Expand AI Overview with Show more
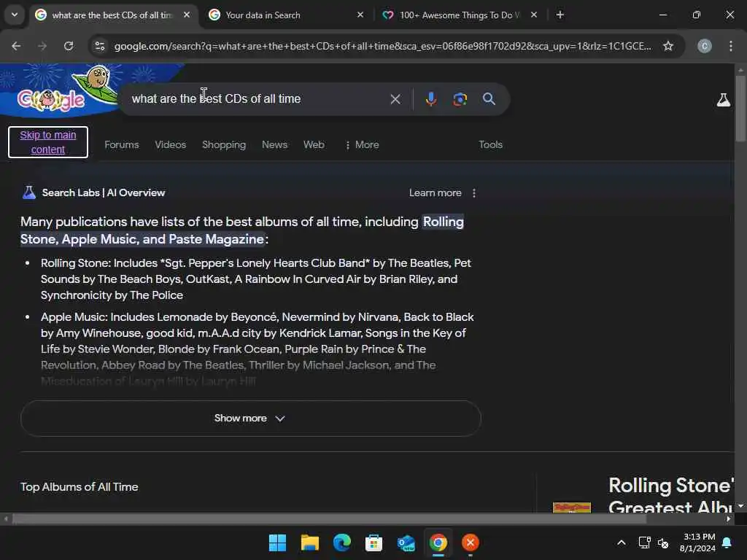 click(251, 418)
